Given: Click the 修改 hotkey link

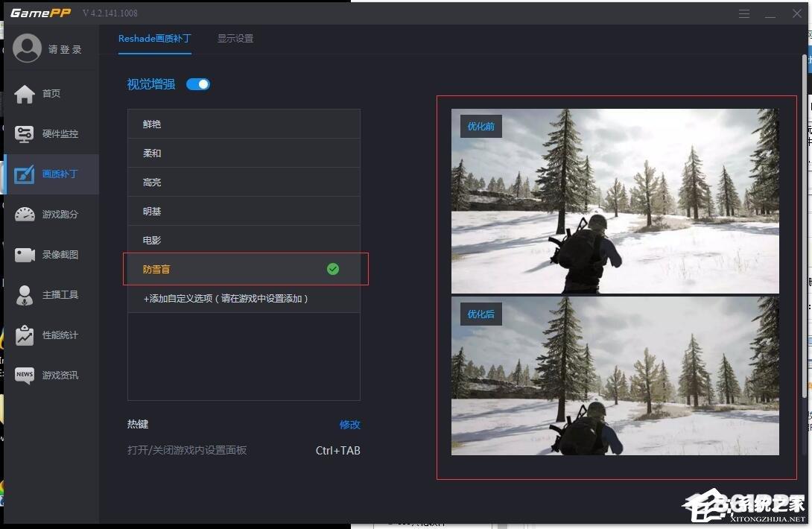Looking at the screenshot, I should (349, 425).
